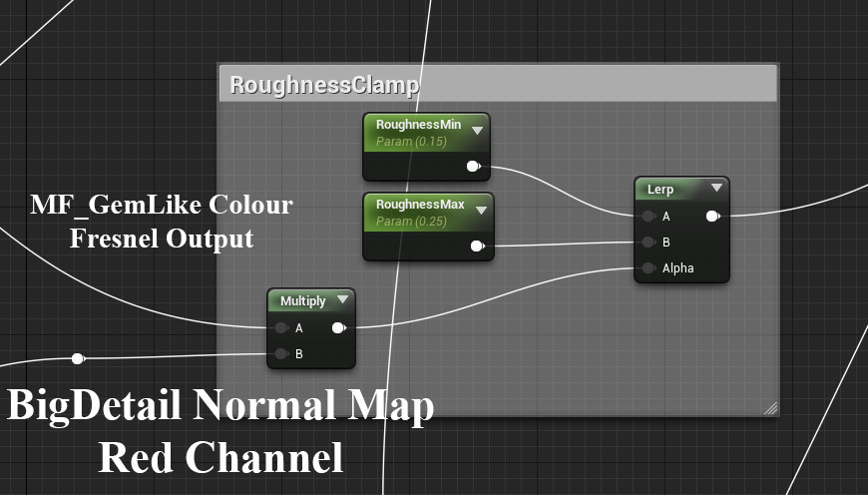Collapse the Multiply node with its arrow

click(x=342, y=299)
